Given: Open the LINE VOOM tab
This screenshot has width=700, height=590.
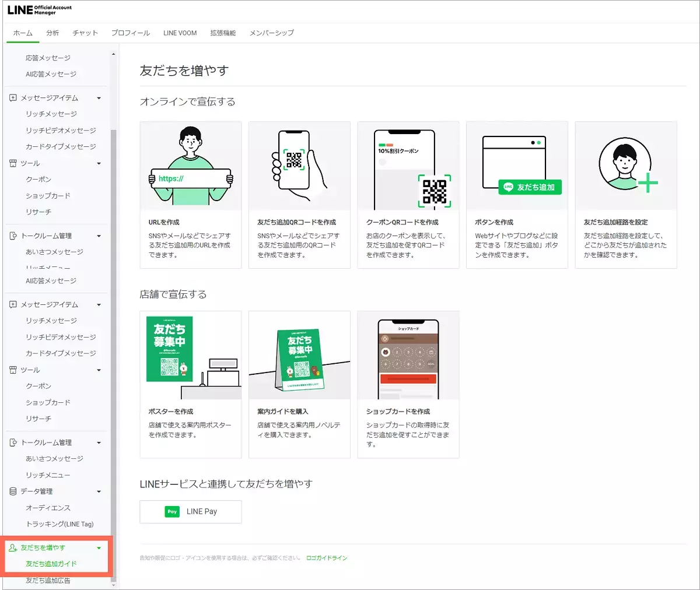Looking at the screenshot, I should coord(180,33).
